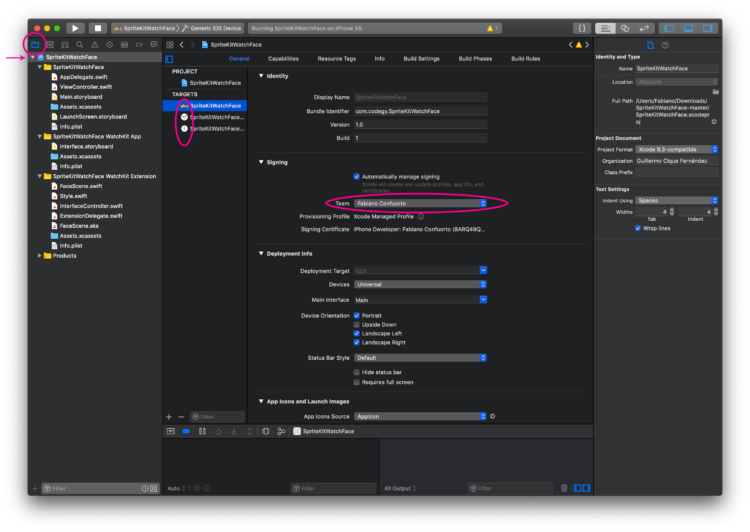The width and height of the screenshot is (750, 532).
Task: Open the Indent Using dropdown
Action: coord(677,200)
